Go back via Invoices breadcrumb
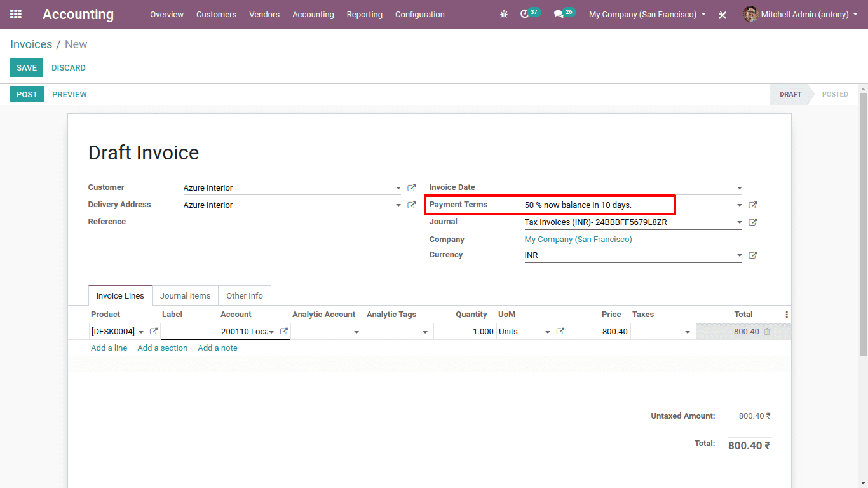 [31, 44]
